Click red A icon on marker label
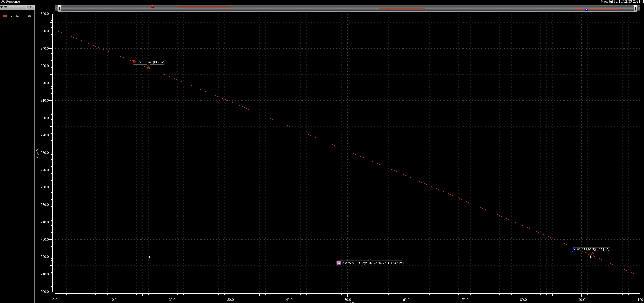 [134, 62]
